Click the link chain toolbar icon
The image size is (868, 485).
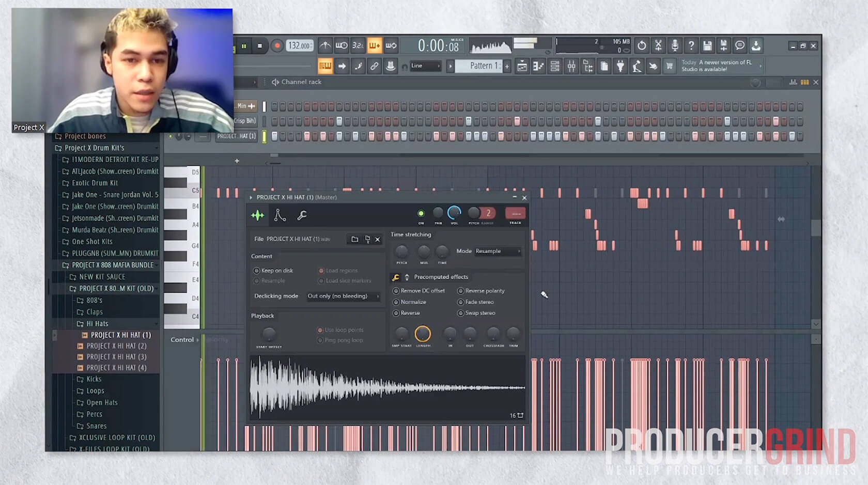pos(374,66)
